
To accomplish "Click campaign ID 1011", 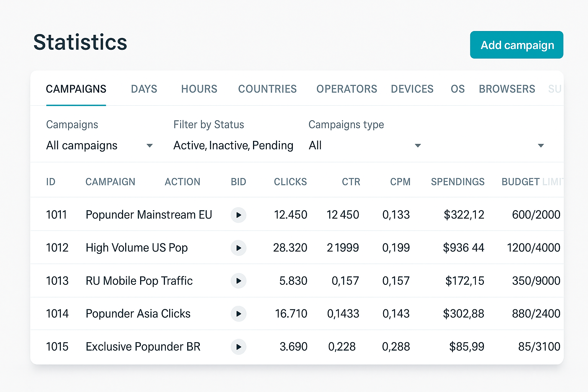I will coord(56,215).
